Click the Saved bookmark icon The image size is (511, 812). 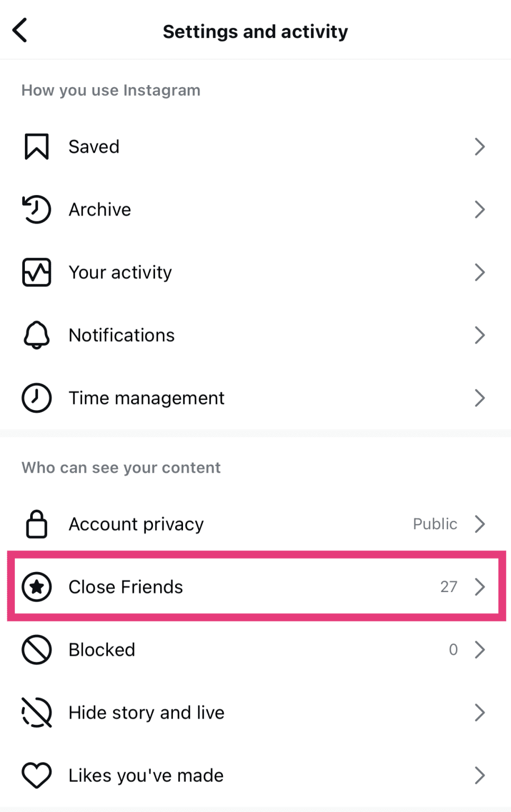click(x=36, y=146)
